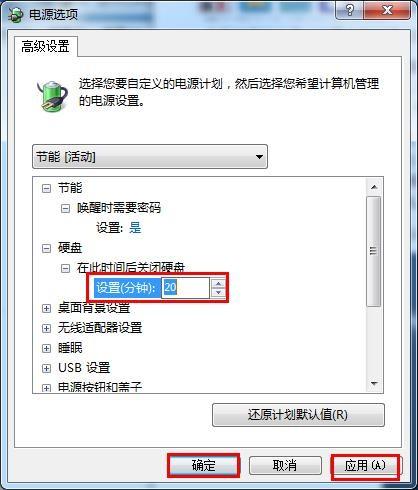Click the scrollbar down arrow in settings list
Screen dimensions: 418x490
coord(374,384)
